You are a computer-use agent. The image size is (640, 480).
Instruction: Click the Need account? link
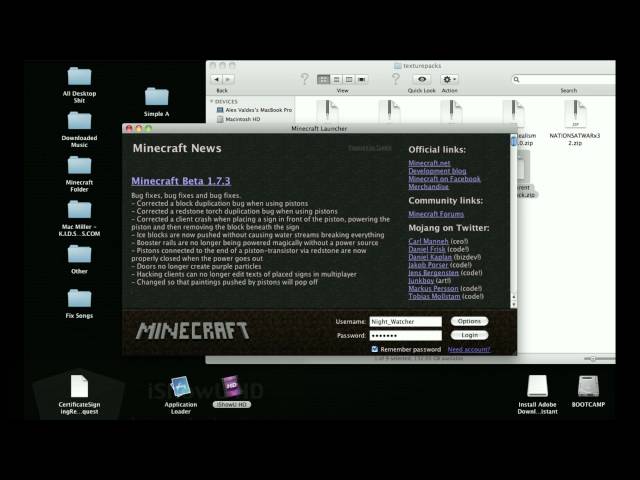point(469,349)
